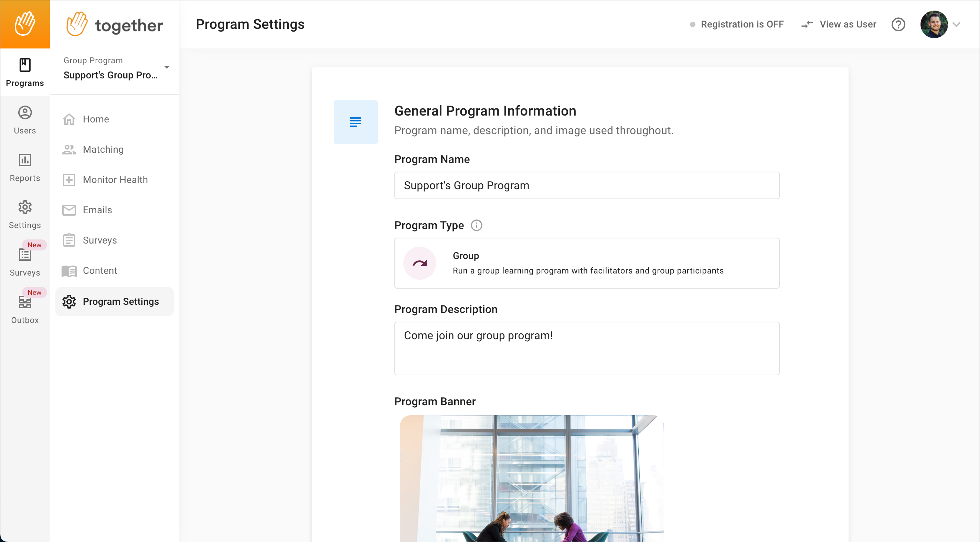Click the Together brand logo
Viewport: 980px width, 542px height.
[114, 24]
